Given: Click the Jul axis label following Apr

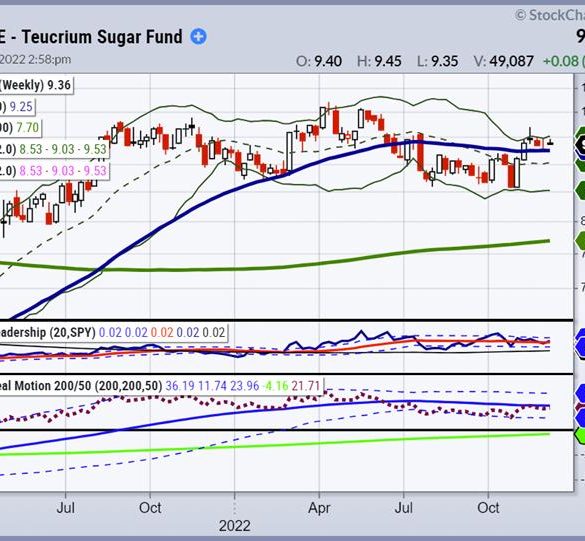Looking at the screenshot, I should tap(404, 507).
